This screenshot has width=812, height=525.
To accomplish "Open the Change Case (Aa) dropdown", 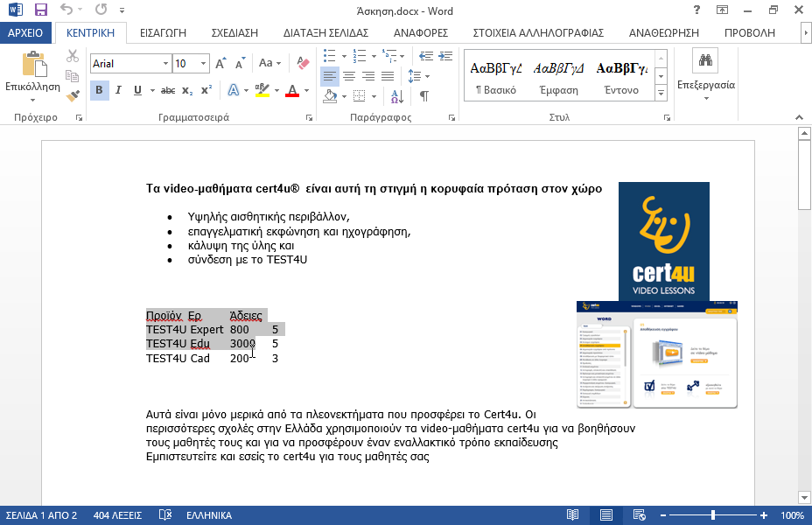I will point(269,63).
